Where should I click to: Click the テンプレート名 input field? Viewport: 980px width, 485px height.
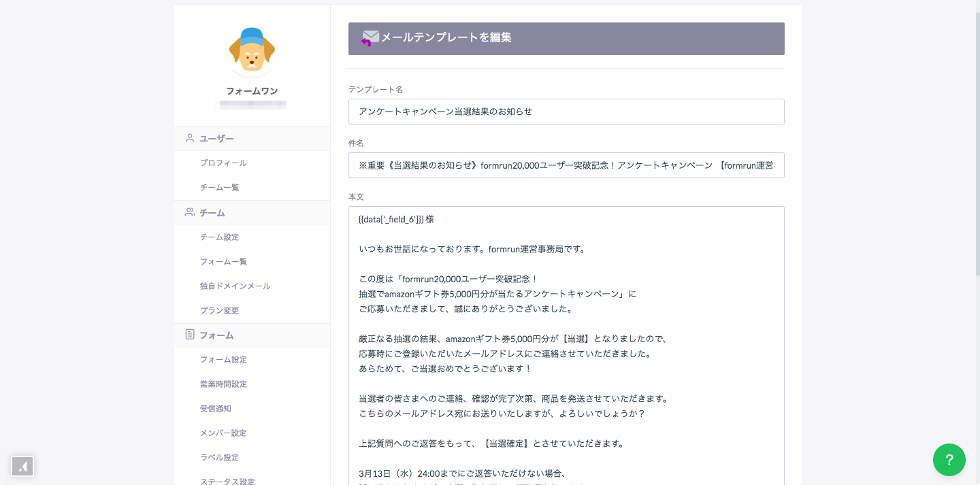(566, 111)
